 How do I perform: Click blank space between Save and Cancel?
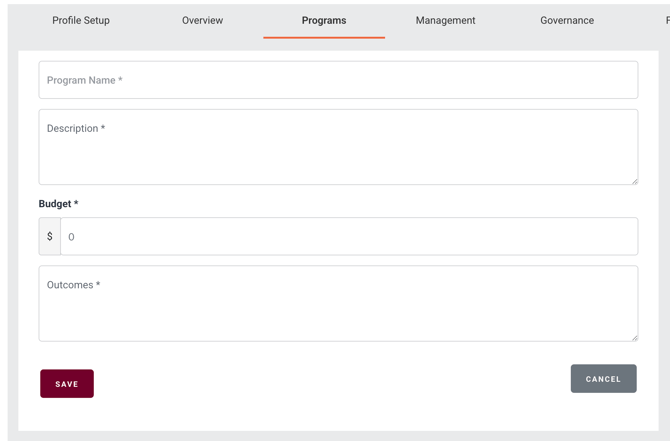tap(330, 382)
